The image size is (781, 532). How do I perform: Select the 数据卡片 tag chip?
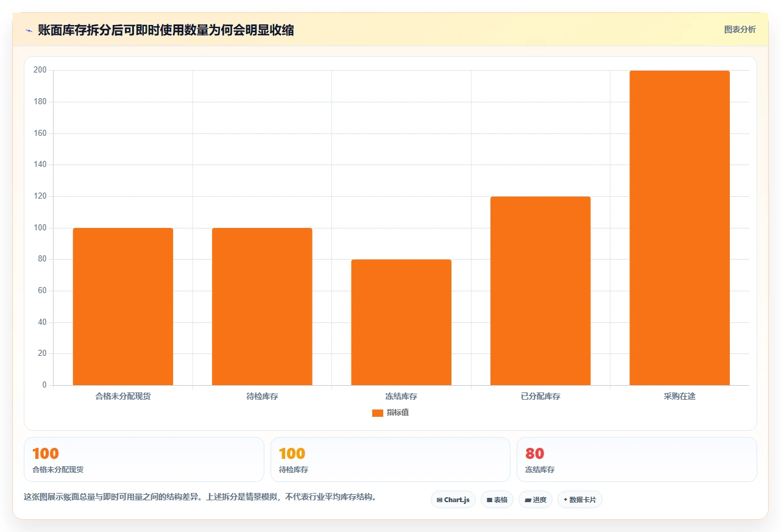point(580,500)
